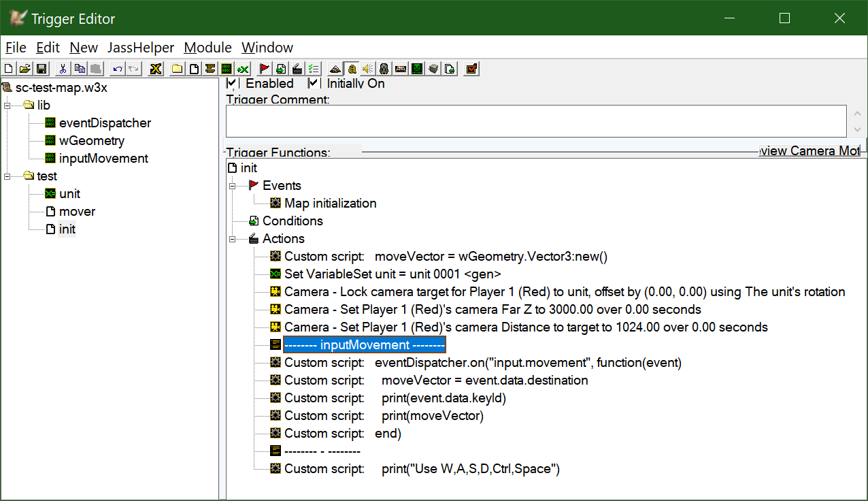Collapse the Events node expander
This screenshot has height=501, width=868.
(233, 186)
